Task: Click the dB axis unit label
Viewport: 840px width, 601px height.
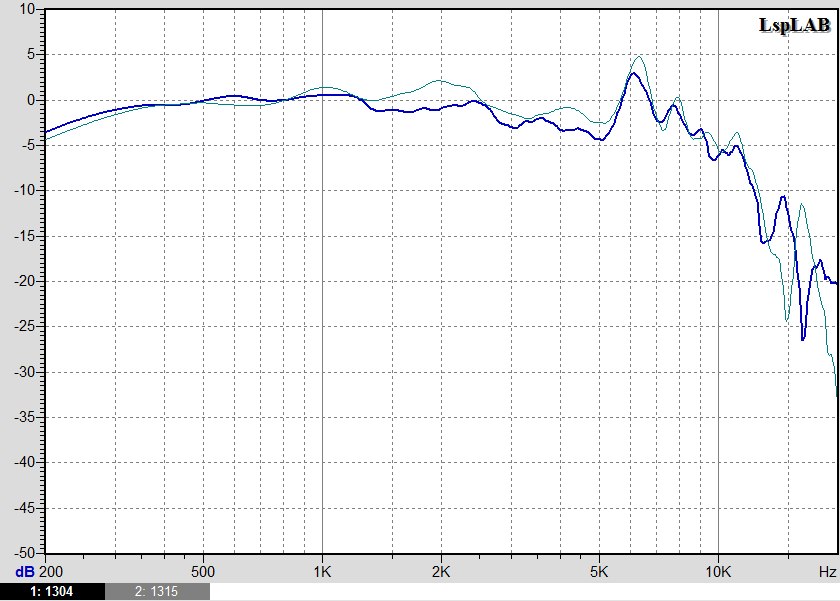Action: (x=25, y=572)
